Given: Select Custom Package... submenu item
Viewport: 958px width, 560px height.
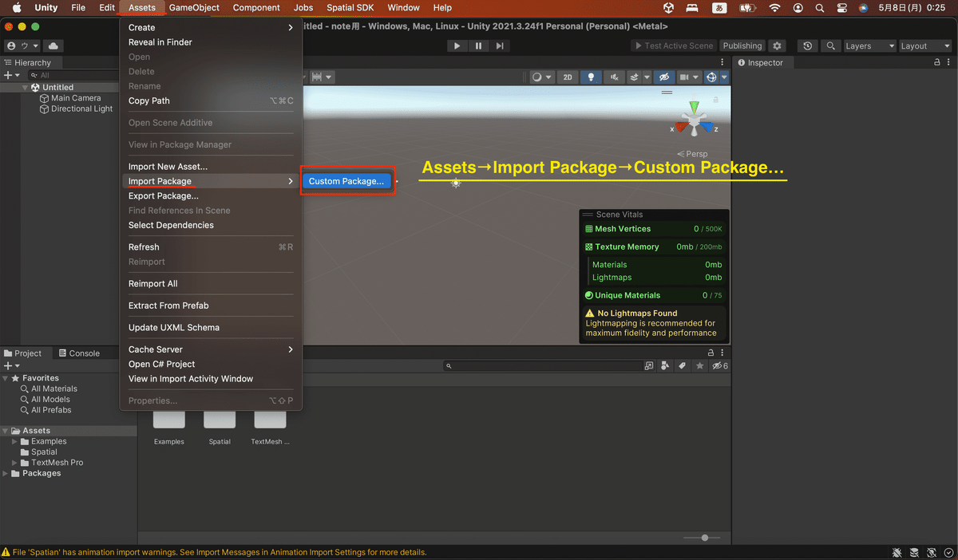Looking at the screenshot, I should point(346,181).
